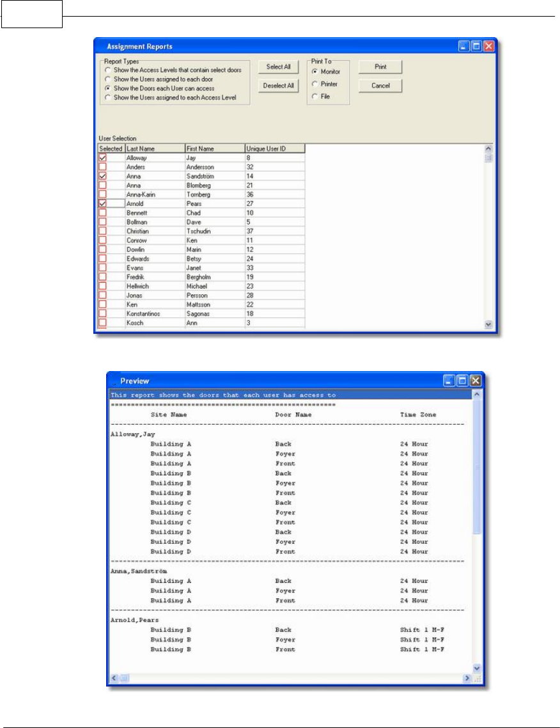Click user ID cell '37'
560x728 pixels.
275,231
